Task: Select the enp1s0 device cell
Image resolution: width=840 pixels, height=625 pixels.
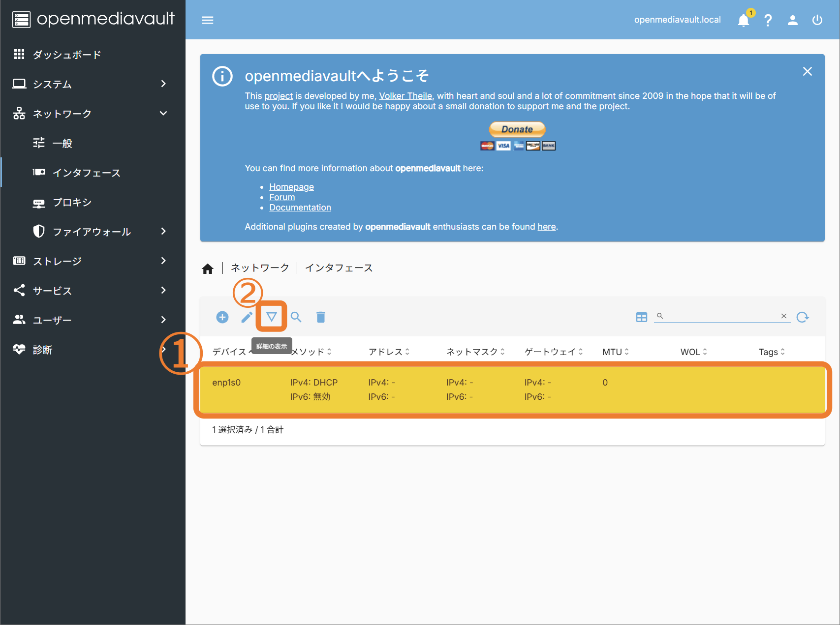Action: coord(226,383)
